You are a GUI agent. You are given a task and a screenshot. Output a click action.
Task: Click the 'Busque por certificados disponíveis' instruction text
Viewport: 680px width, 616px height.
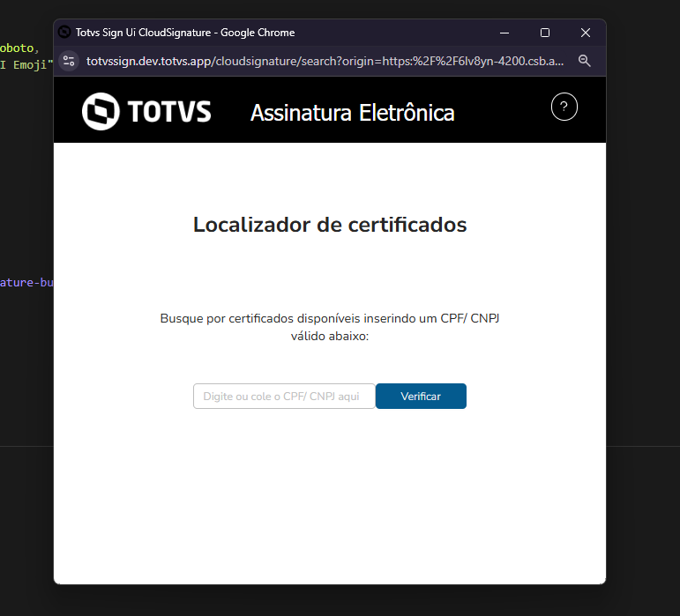pyautogui.click(x=330, y=327)
